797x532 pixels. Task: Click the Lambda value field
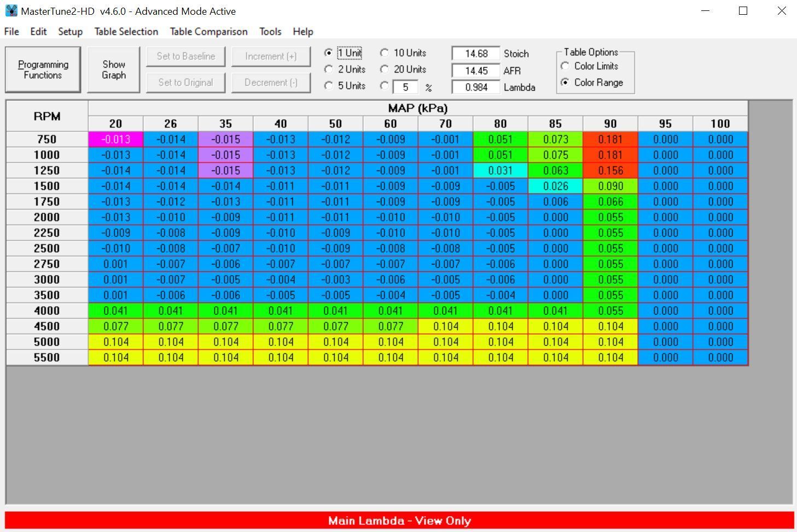click(x=475, y=87)
